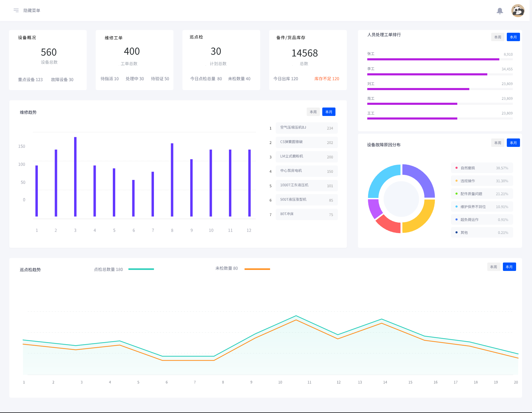The height and width of the screenshot is (413, 532).
Task: Click the dark dot beside 其他
Action: click(x=456, y=232)
